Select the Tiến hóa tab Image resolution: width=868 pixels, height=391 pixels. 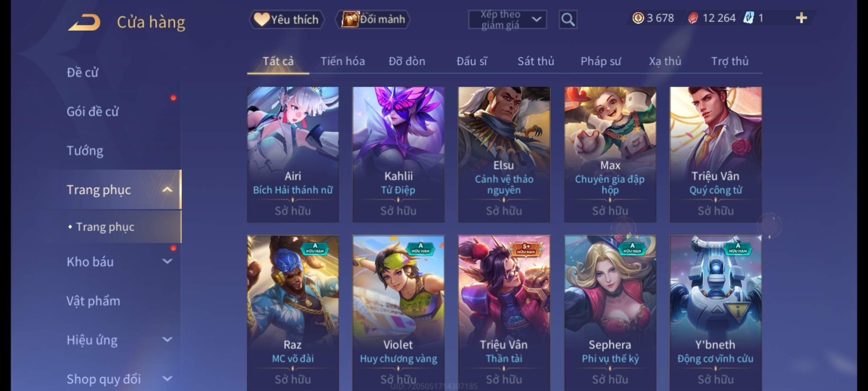pyautogui.click(x=342, y=61)
